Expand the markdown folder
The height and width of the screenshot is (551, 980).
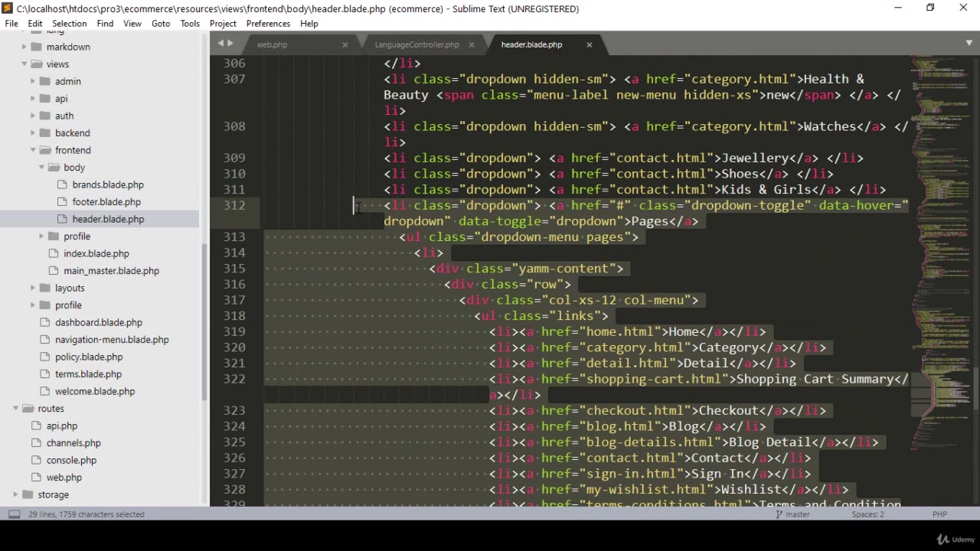pyautogui.click(x=24, y=47)
